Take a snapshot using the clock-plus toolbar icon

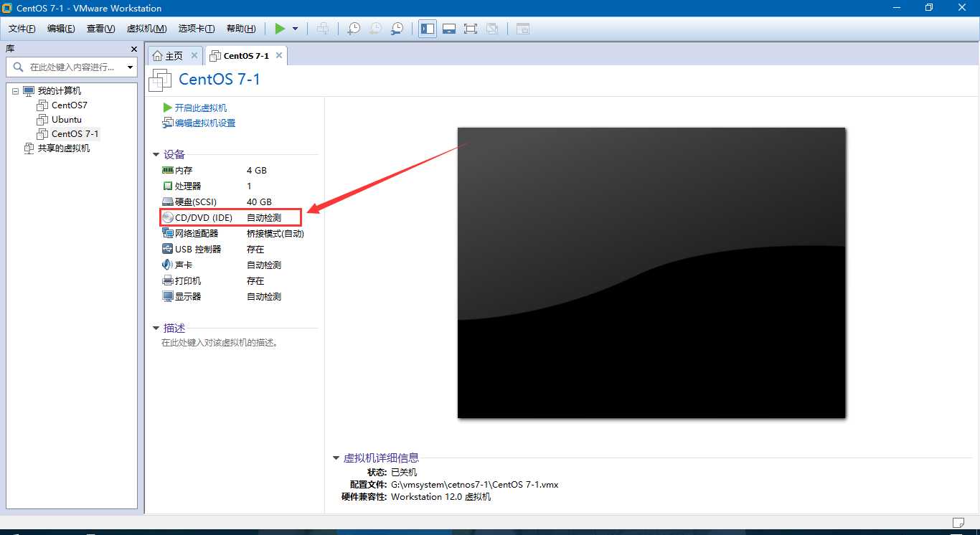click(354, 29)
